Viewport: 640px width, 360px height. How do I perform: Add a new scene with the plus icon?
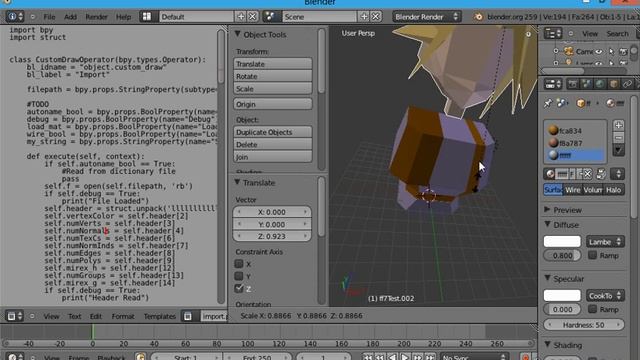point(364,17)
